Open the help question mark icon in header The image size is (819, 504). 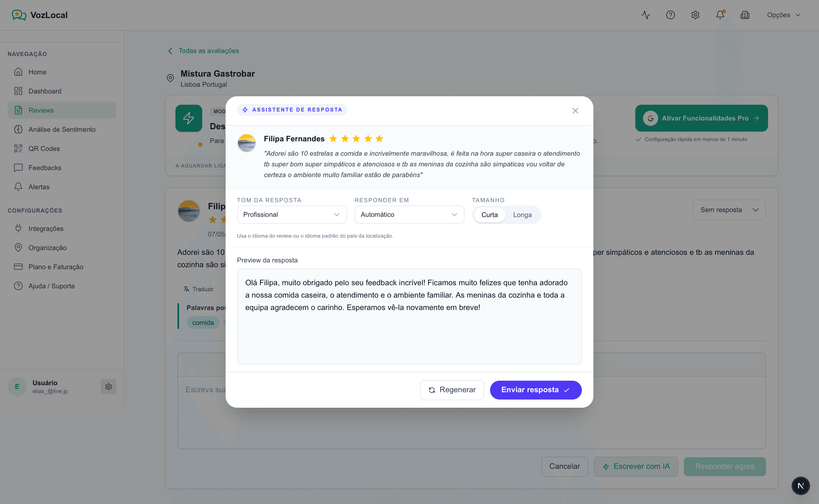tap(670, 15)
